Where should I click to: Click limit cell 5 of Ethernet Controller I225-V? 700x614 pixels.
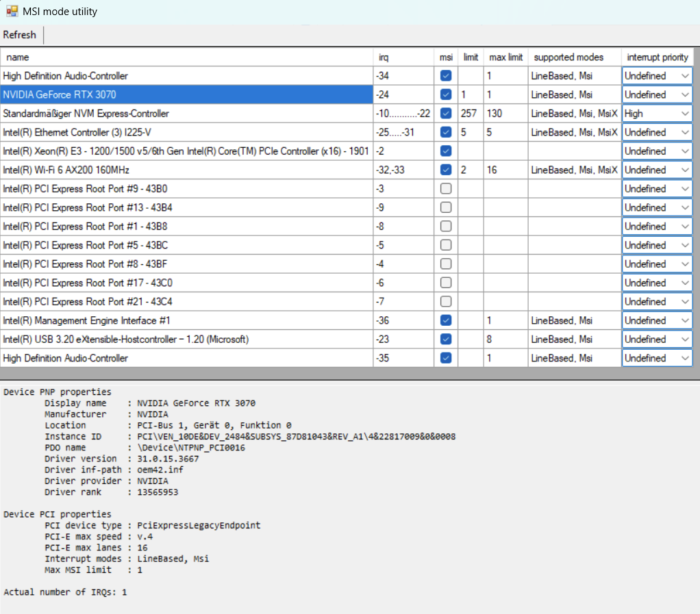pyautogui.click(x=471, y=132)
